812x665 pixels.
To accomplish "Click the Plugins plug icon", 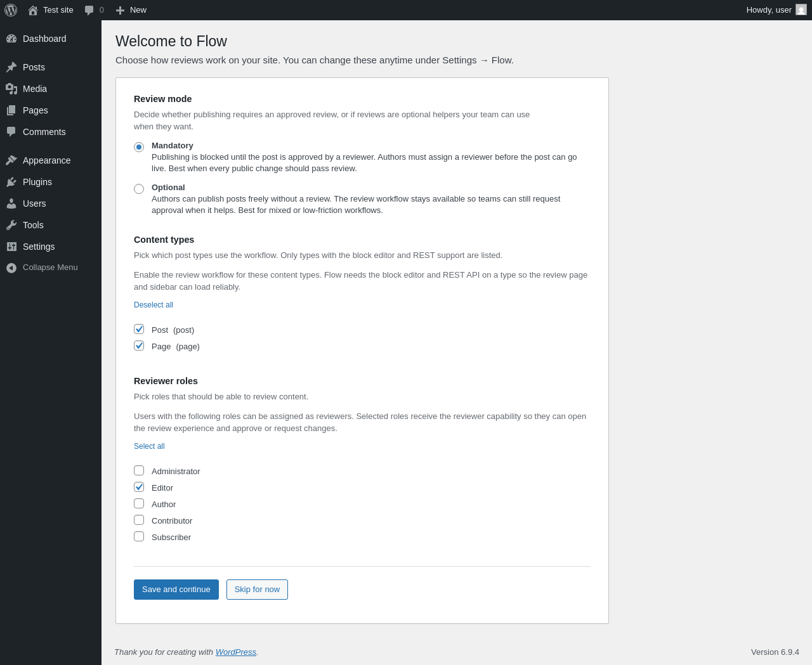I will tap(11, 182).
